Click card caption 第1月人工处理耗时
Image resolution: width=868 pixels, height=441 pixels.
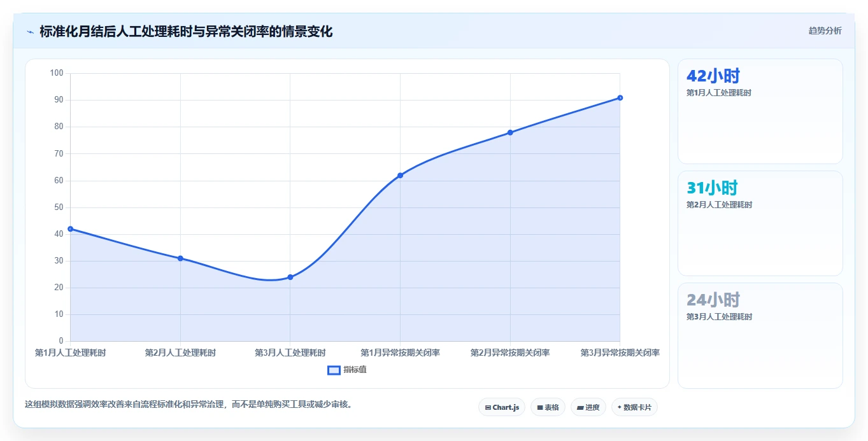(719, 93)
